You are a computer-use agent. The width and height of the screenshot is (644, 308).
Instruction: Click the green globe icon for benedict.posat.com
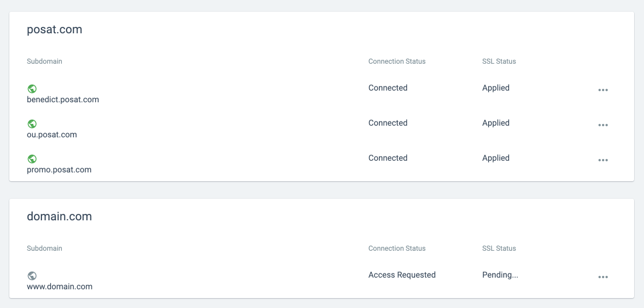coord(32,89)
